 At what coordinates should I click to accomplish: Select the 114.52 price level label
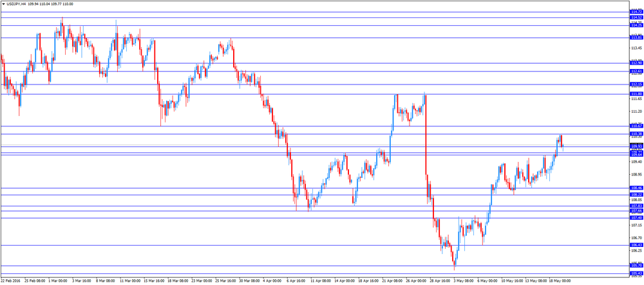click(x=636, y=17)
